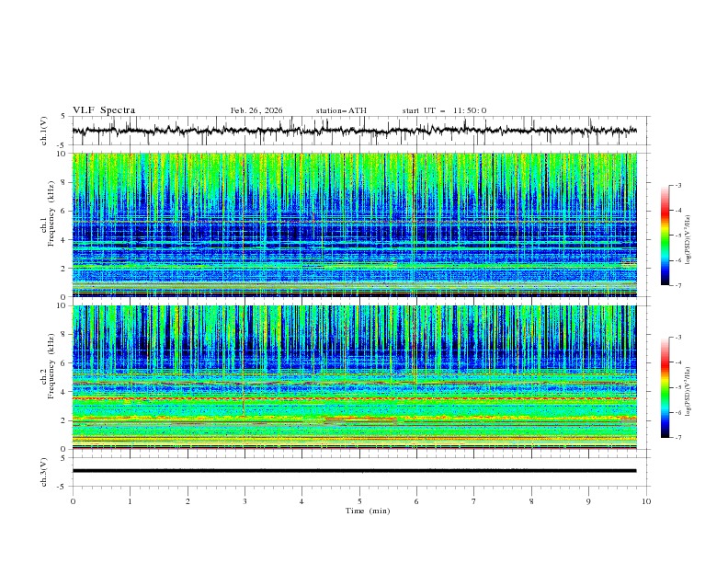728x563 pixels.
Task: Click the lower log(PSD) colorbar label
Action: point(688,392)
